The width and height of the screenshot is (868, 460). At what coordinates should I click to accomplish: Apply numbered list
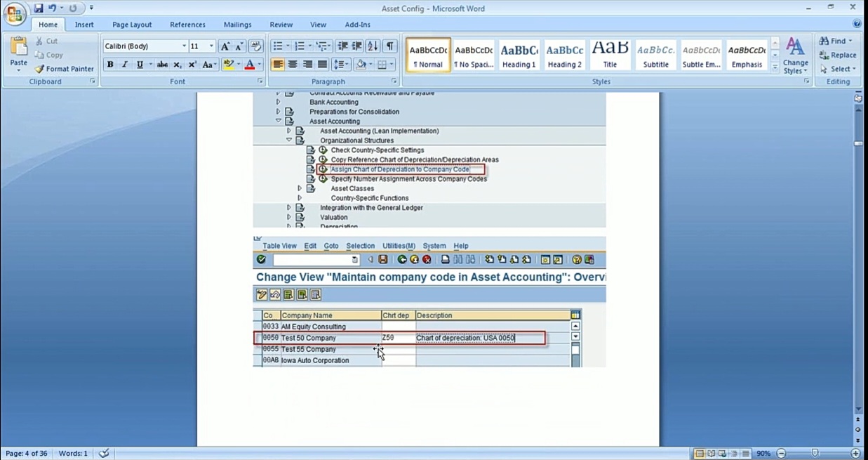coord(300,46)
